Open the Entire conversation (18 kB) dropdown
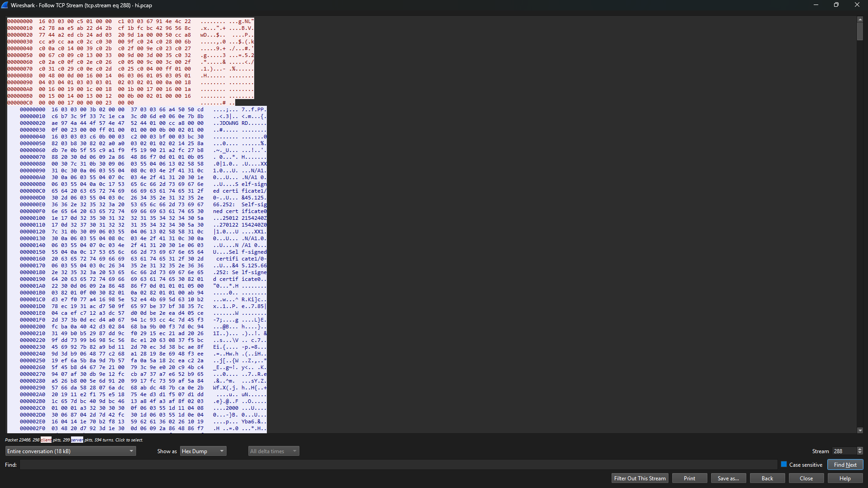Screen dimensions: 868x488 click(x=71, y=451)
